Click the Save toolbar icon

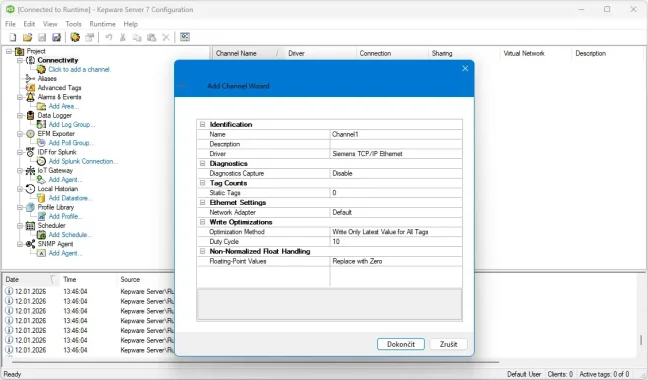coord(42,38)
